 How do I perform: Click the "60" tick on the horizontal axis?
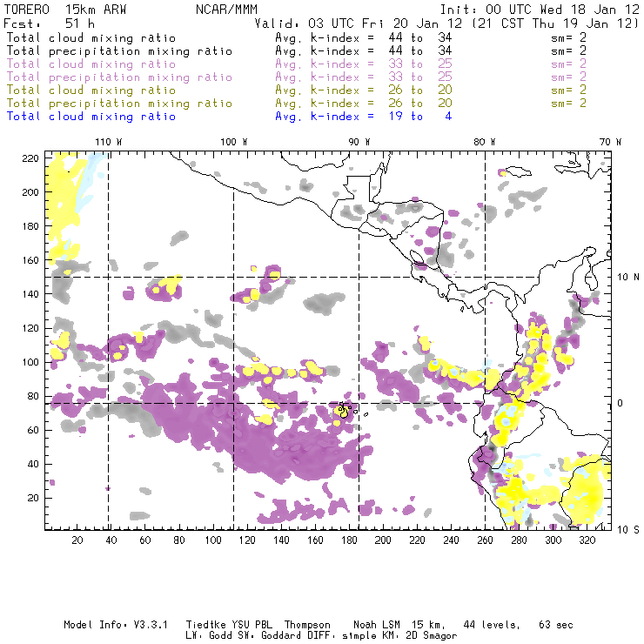[145, 540]
